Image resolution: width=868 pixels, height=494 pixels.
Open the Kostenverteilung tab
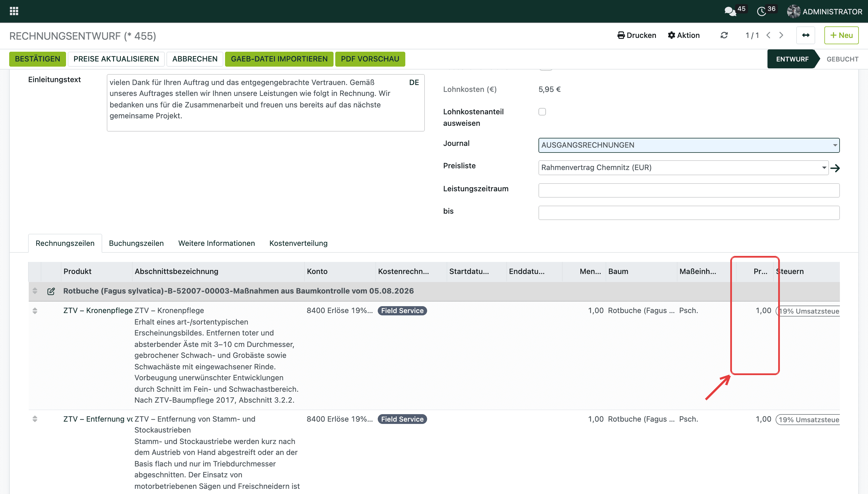pos(299,243)
